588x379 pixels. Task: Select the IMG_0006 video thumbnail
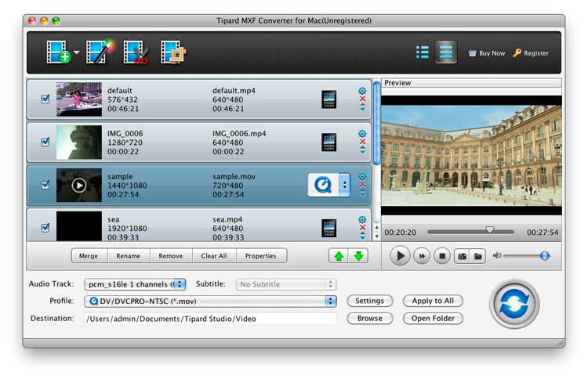click(x=78, y=142)
